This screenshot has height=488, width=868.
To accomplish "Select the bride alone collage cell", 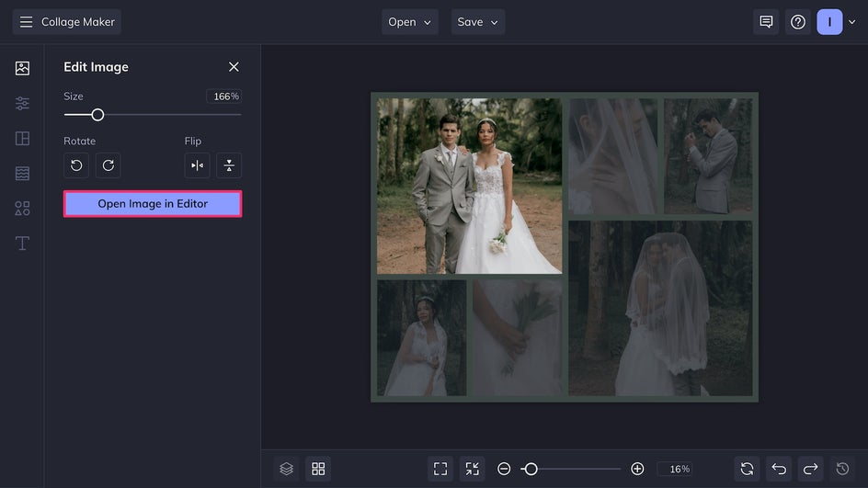I will coord(422,337).
